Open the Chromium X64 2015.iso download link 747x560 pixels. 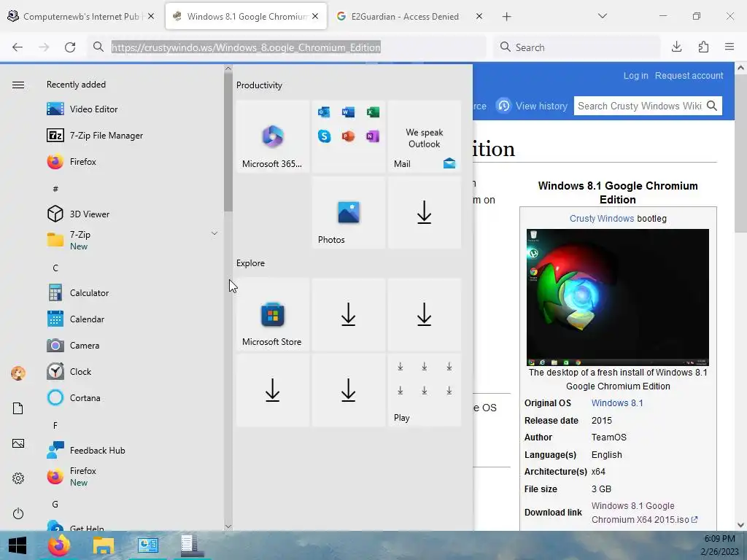644,513
